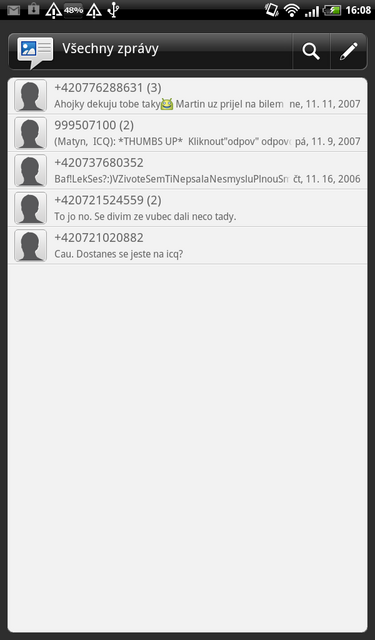
Task: Tap avatar next to +420737680352
Action: click(31, 171)
